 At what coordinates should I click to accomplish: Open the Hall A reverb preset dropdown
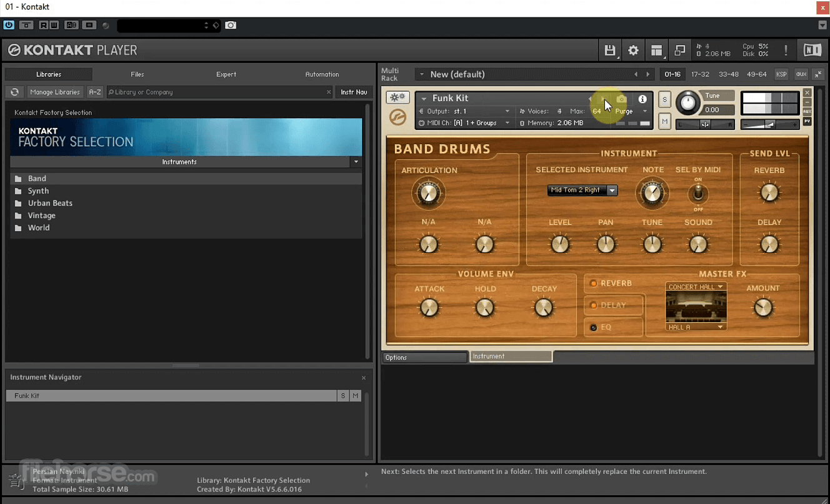(696, 327)
